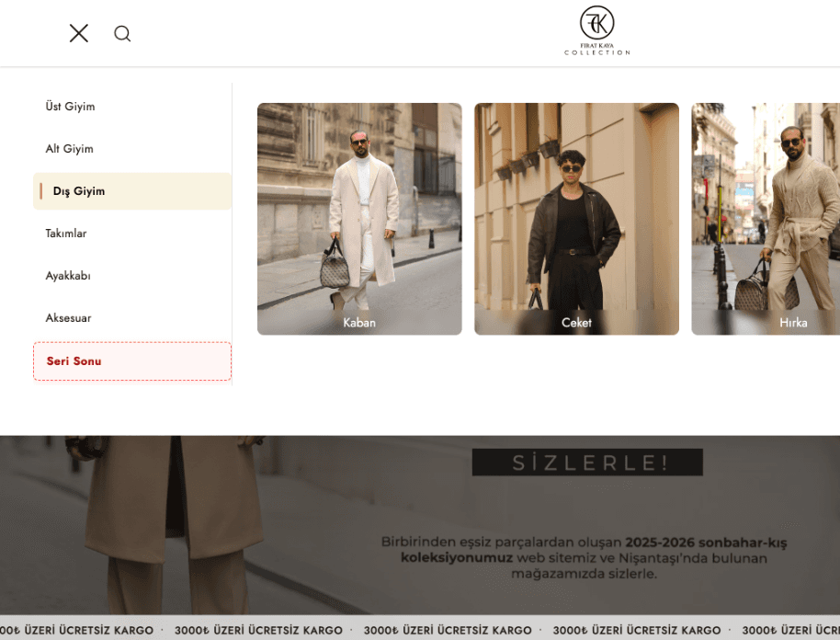Open the Kaban category card
The image size is (840, 640).
(x=359, y=219)
